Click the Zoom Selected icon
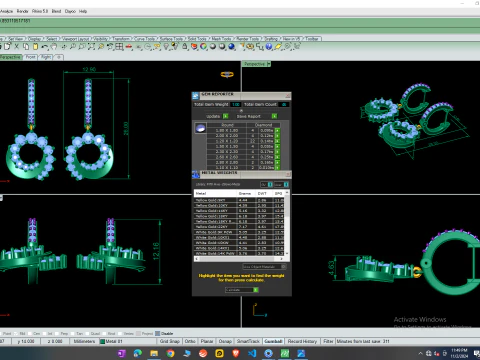The image size is (480, 360). tap(100, 47)
